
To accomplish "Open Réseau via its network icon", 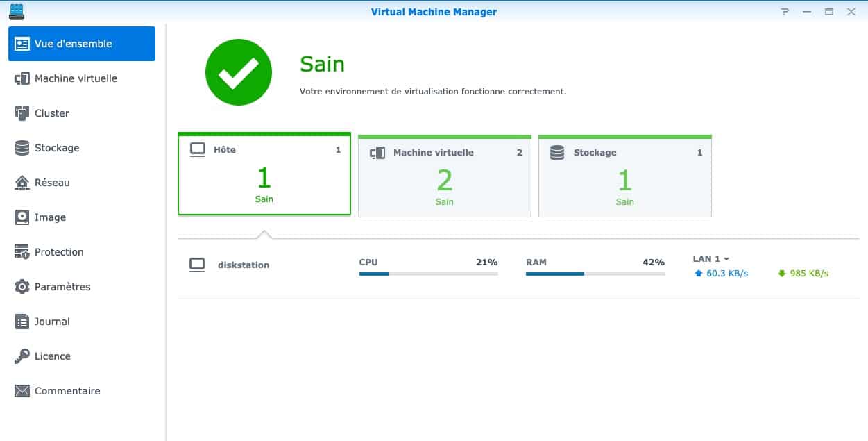I will point(22,183).
